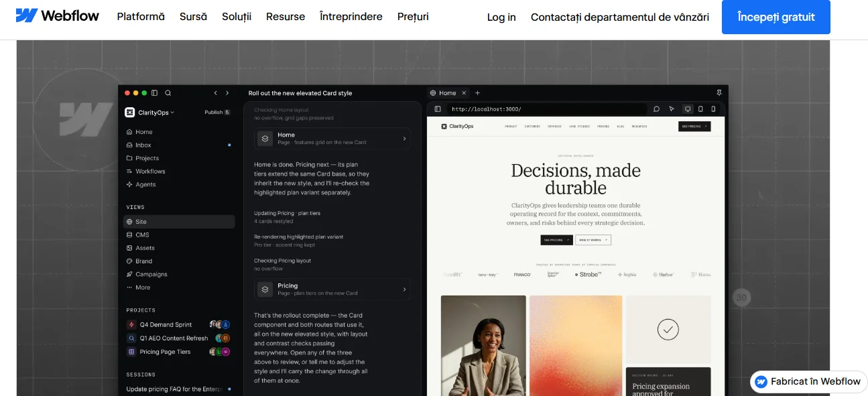Click the Webflow logo in the header
This screenshot has width=868, height=396.
(57, 15)
